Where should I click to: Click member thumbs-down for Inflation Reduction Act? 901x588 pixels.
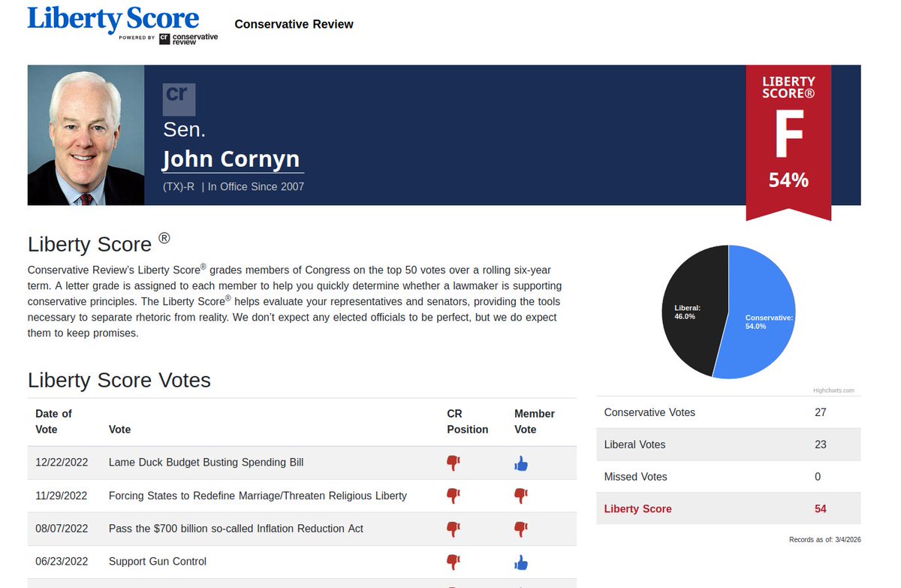click(520, 529)
